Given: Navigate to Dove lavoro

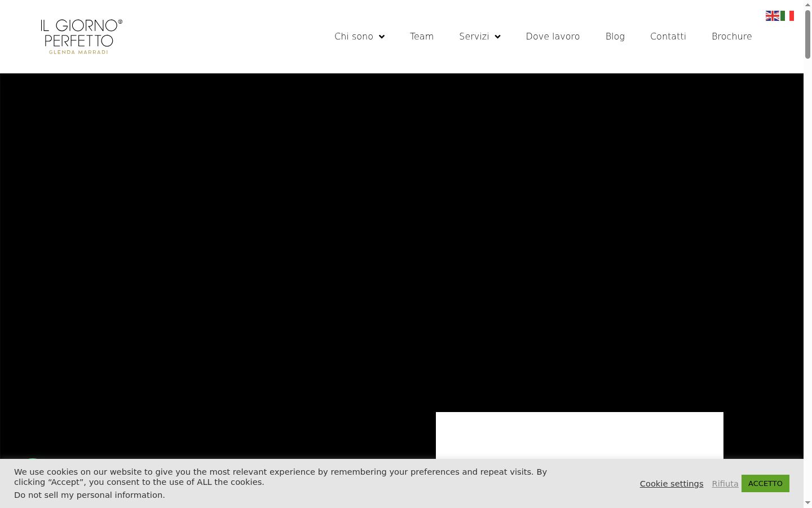Looking at the screenshot, I should [553, 36].
